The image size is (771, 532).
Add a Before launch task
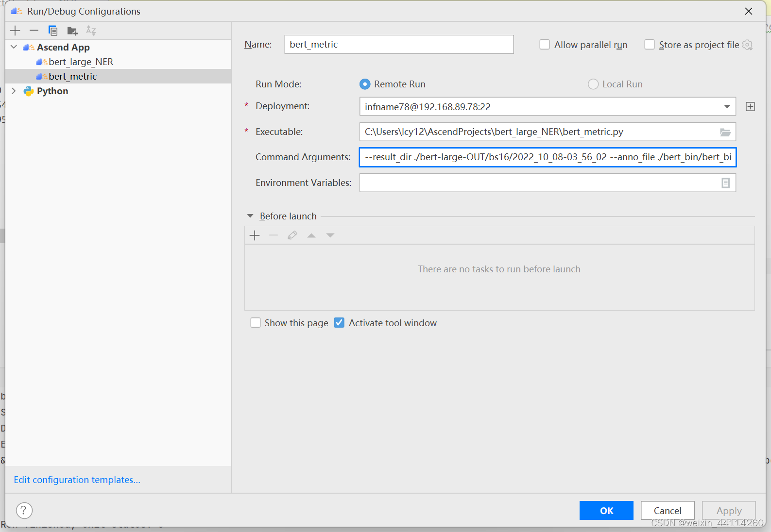point(255,235)
